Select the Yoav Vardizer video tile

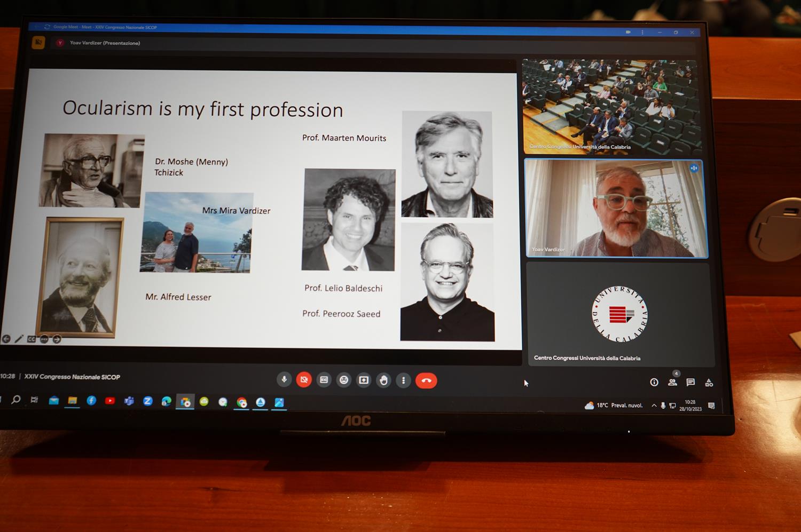(616, 209)
